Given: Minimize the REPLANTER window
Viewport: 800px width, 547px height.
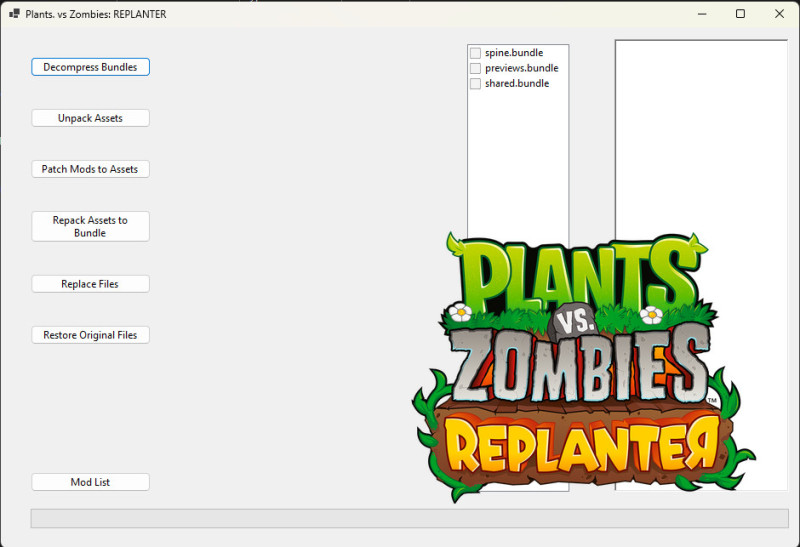Looking at the screenshot, I should pos(702,14).
